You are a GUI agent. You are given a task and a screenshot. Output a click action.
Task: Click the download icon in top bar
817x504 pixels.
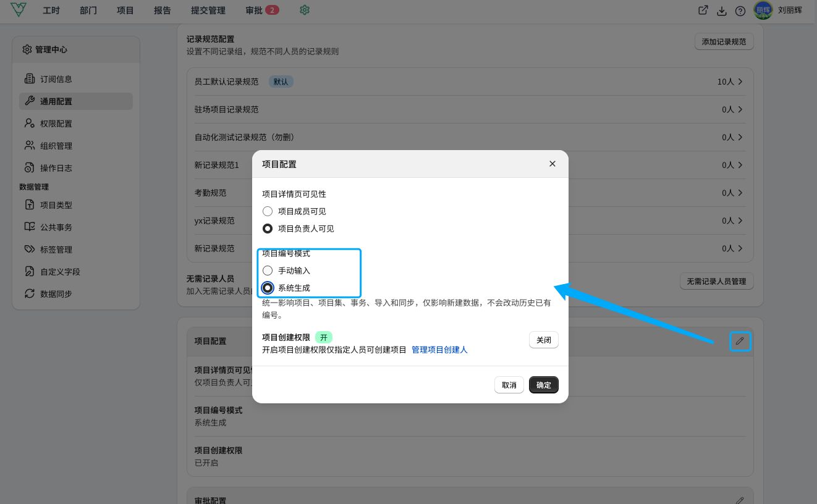coord(722,10)
